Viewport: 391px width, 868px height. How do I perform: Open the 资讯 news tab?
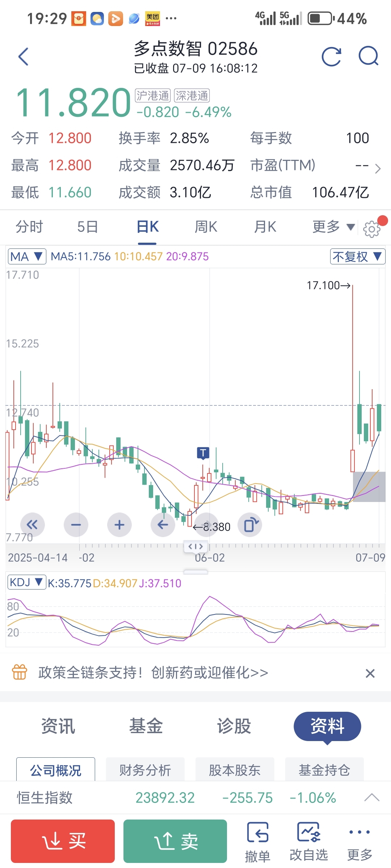[58, 726]
